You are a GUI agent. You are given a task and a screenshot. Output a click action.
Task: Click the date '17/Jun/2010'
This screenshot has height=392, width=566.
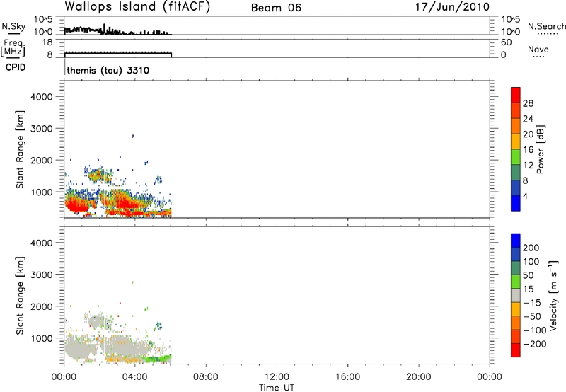click(452, 7)
